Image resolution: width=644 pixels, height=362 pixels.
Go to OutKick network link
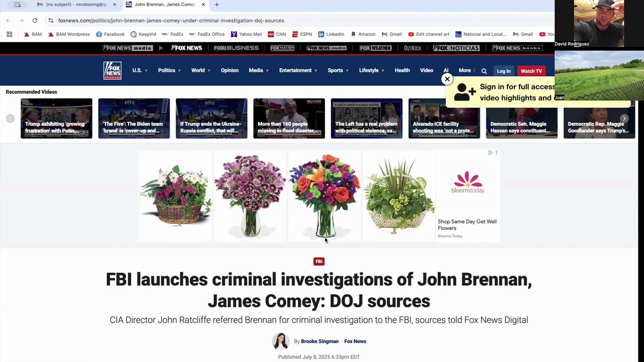(x=413, y=48)
